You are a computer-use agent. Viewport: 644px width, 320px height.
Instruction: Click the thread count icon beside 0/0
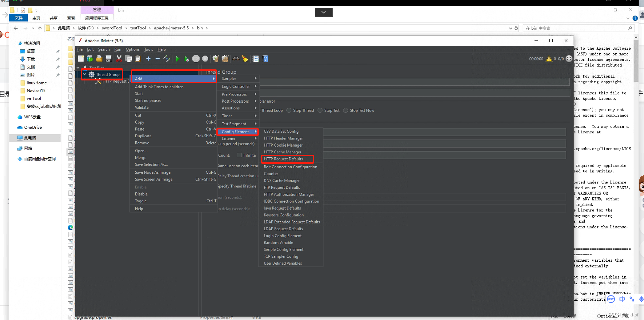point(569,59)
